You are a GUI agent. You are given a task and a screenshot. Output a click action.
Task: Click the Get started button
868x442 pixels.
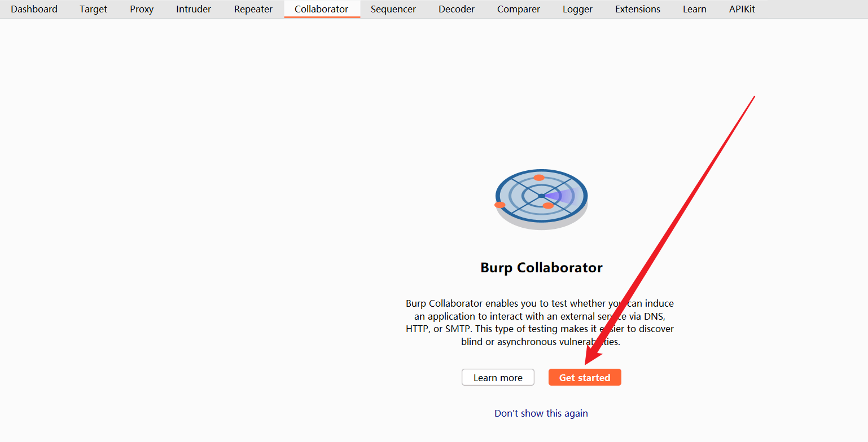[x=585, y=378]
